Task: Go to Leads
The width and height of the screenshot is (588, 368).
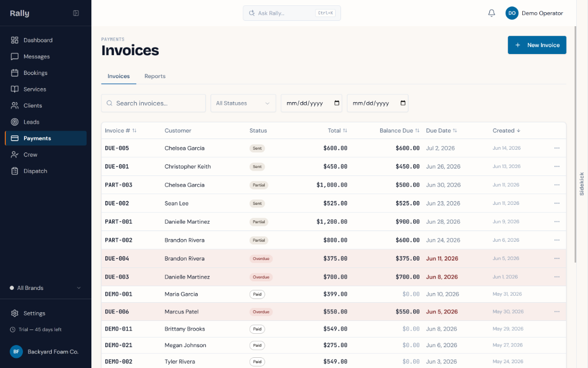Action: [x=46, y=122]
